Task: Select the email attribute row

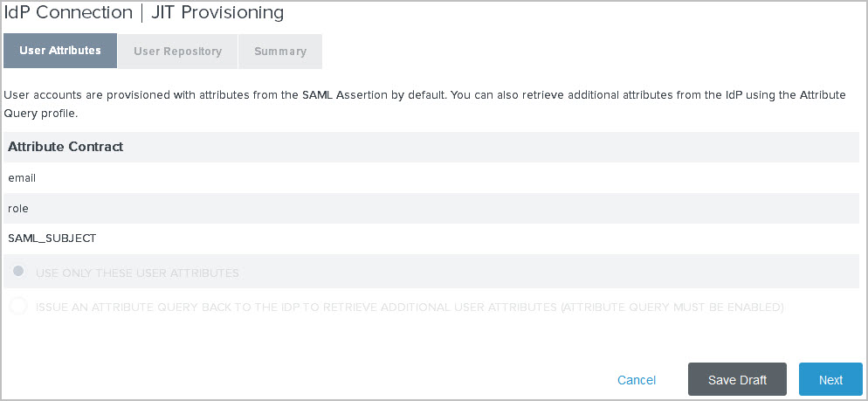Action: tap(22, 178)
